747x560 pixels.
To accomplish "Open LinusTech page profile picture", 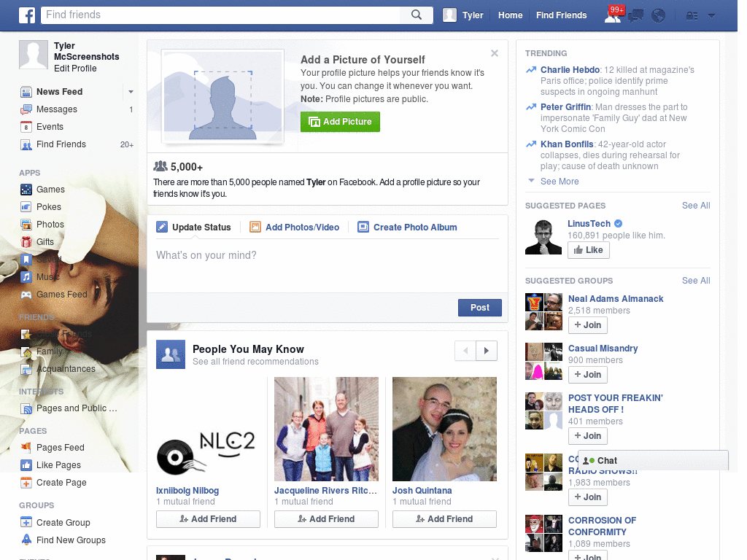I will [x=543, y=237].
